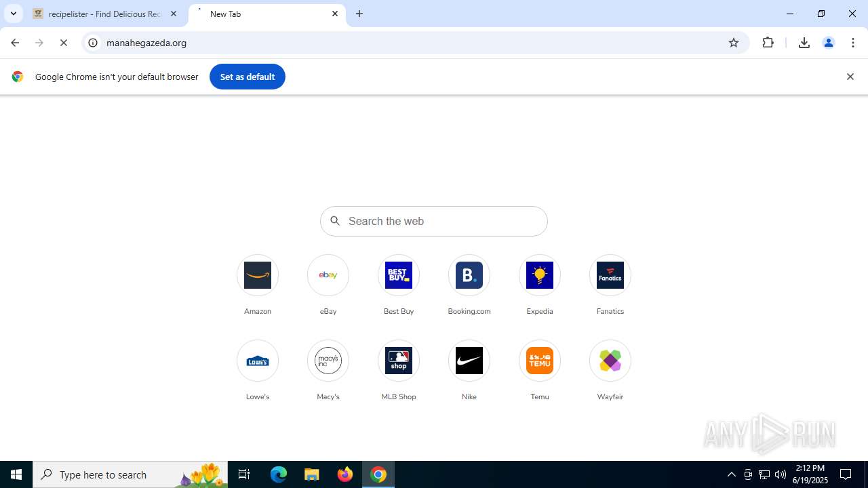Click the Windows taskbar search box

[130, 474]
